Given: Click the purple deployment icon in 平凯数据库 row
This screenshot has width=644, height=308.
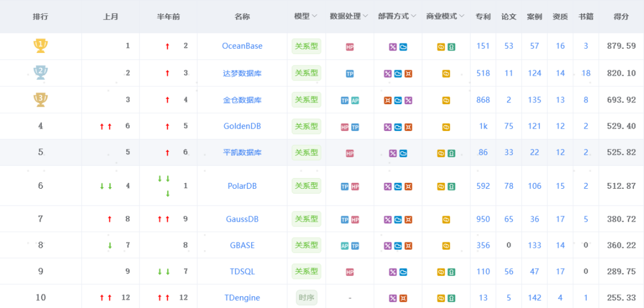Looking at the screenshot, I should tap(393, 153).
